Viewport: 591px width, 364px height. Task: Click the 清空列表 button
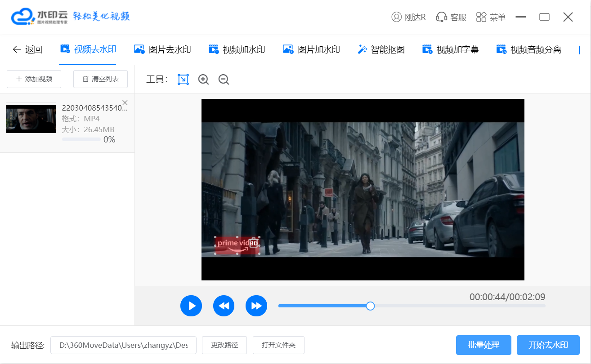pos(100,79)
